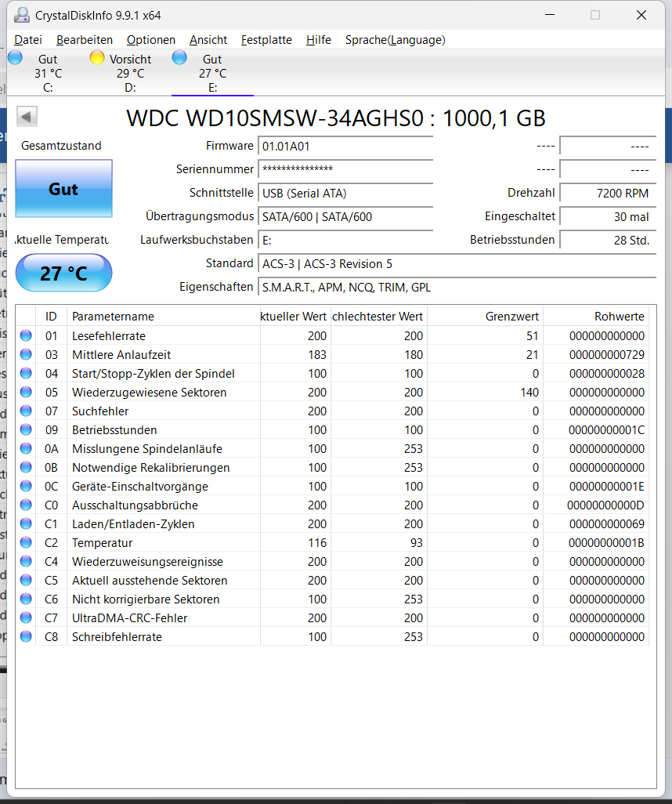Minimize the CrystalDiskInfo window
Viewport: 672px width, 804px height.
(550, 15)
